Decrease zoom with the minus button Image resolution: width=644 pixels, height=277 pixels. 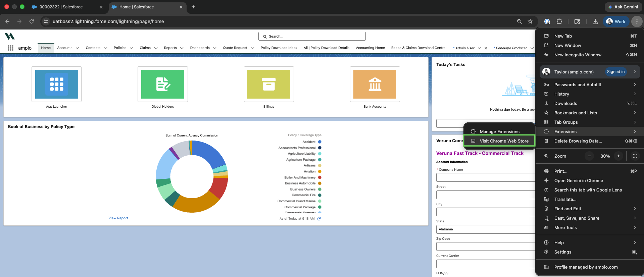(589, 156)
